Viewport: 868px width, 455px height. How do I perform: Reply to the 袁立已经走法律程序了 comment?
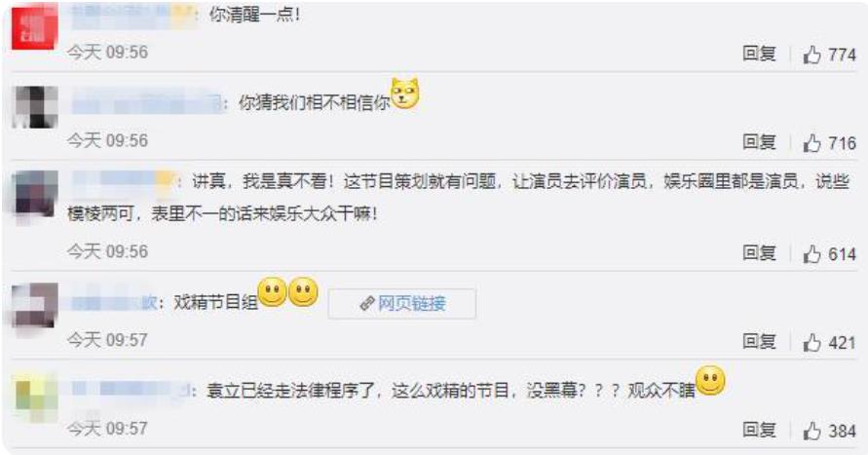759,430
